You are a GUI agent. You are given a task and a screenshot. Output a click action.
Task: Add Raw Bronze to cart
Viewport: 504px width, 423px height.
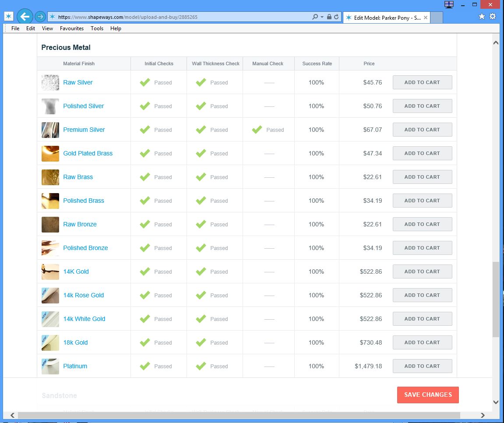click(x=423, y=224)
